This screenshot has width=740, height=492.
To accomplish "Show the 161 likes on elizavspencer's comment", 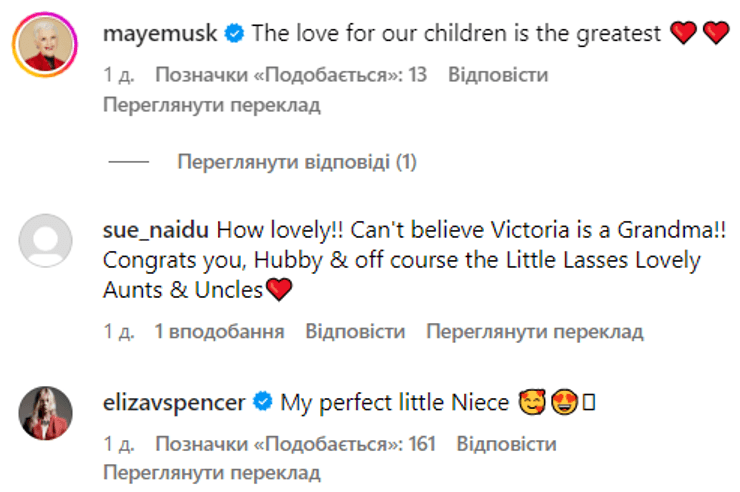I will [293, 444].
